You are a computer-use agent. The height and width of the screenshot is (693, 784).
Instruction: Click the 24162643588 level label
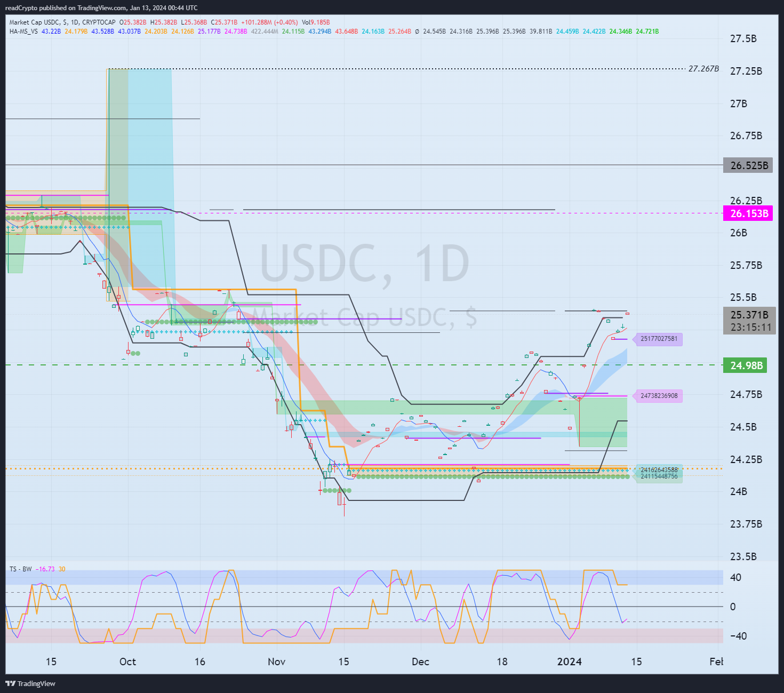[659, 470]
